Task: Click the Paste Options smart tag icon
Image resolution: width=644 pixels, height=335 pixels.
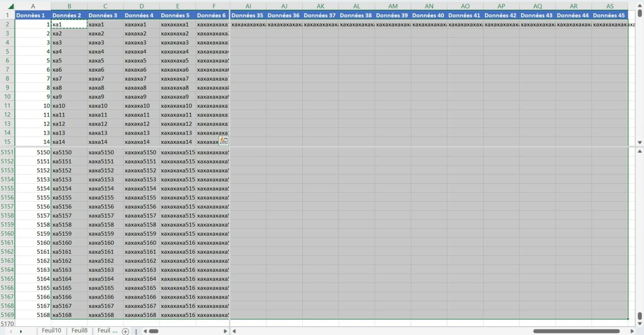Action: [x=224, y=141]
